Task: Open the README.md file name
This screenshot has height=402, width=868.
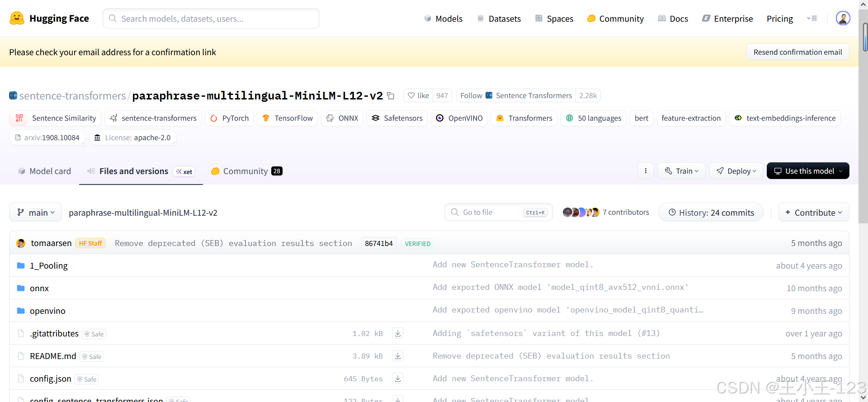Action: coord(53,356)
